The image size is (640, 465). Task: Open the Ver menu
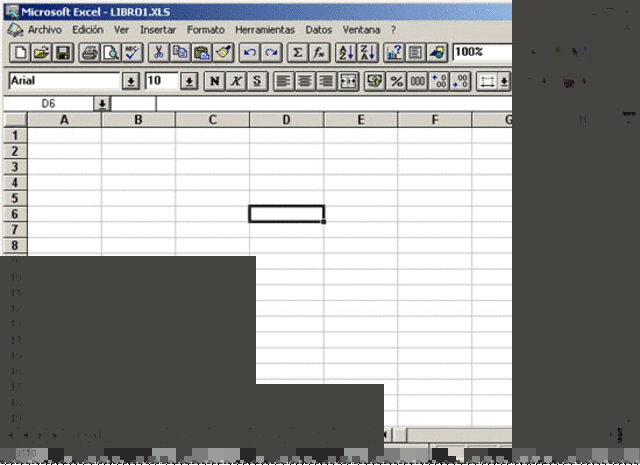tap(121, 30)
